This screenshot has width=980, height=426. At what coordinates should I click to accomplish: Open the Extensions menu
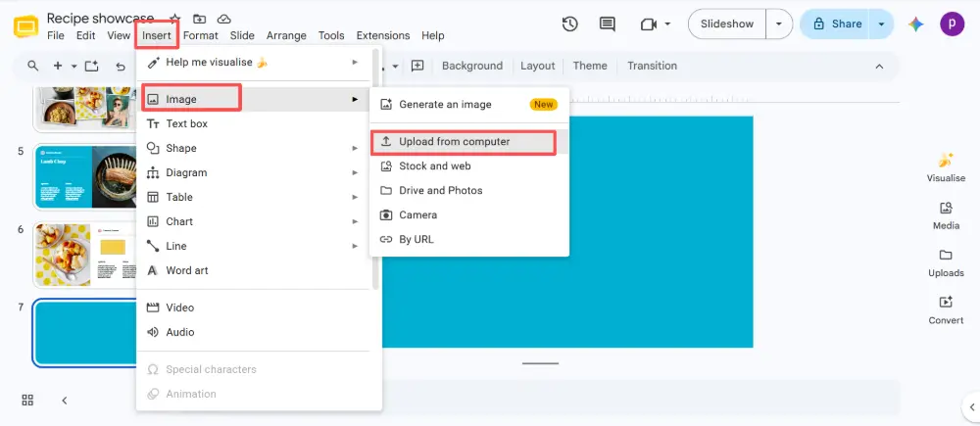tap(383, 35)
